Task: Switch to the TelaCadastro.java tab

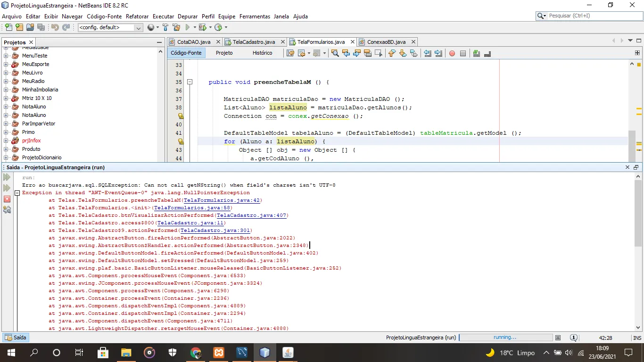Action: click(x=254, y=42)
